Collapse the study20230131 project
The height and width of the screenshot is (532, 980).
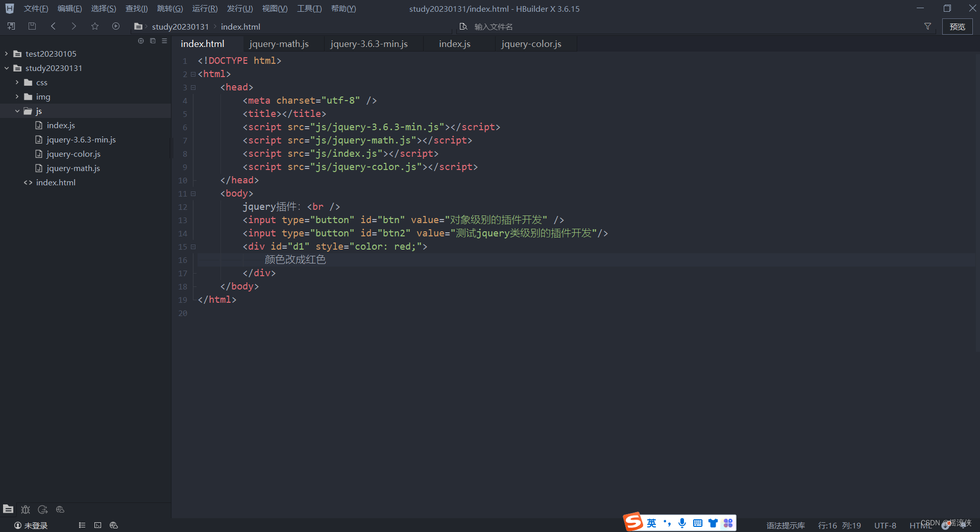[7, 68]
